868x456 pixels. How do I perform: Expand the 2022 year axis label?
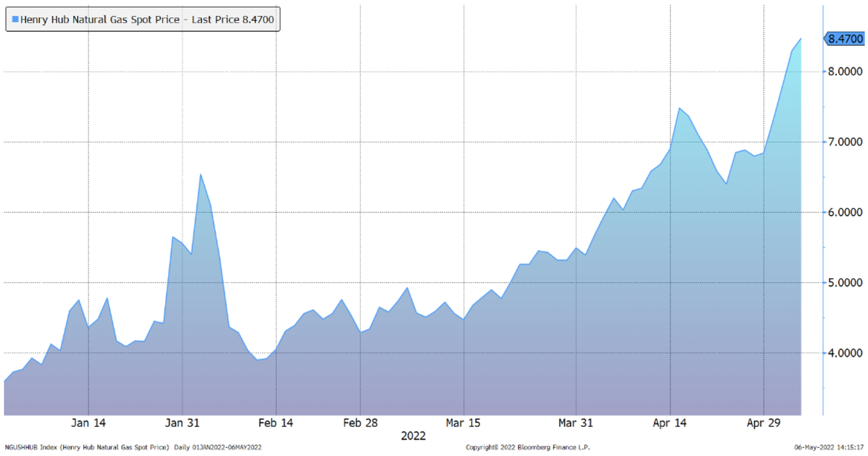(413, 435)
